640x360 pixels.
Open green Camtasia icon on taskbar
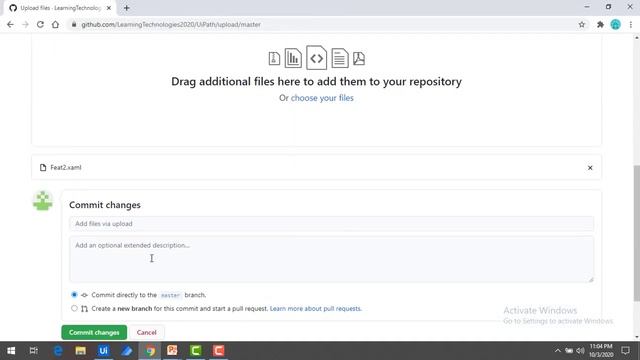click(196, 351)
